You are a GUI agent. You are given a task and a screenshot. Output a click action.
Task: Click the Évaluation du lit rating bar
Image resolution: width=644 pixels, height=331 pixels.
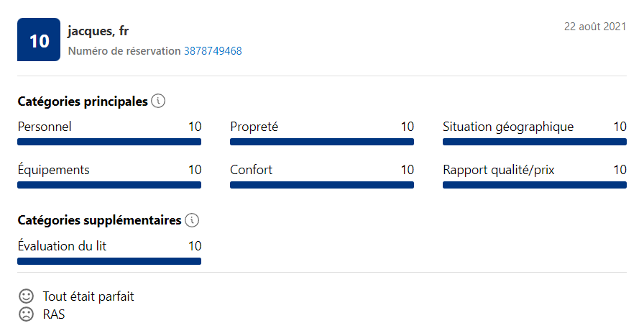109,261
